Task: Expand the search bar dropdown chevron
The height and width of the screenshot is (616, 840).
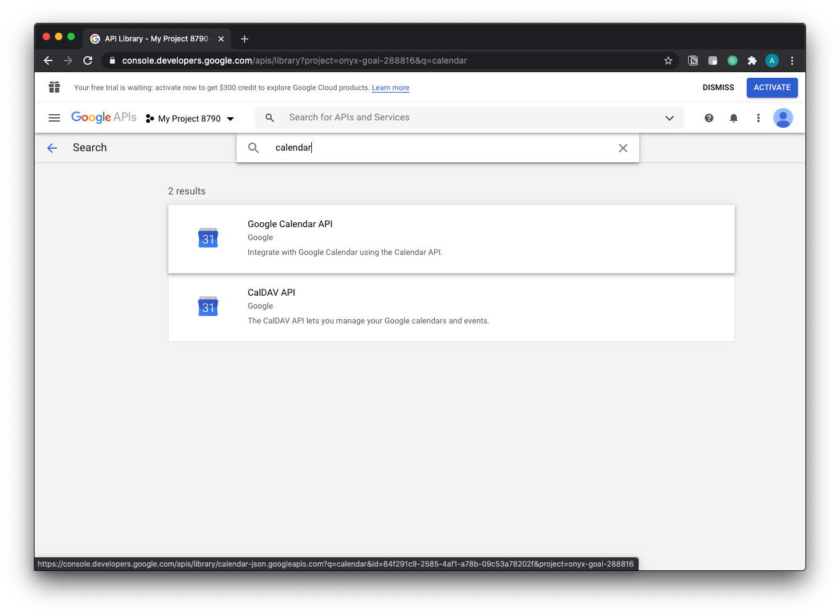Action: 670,118
